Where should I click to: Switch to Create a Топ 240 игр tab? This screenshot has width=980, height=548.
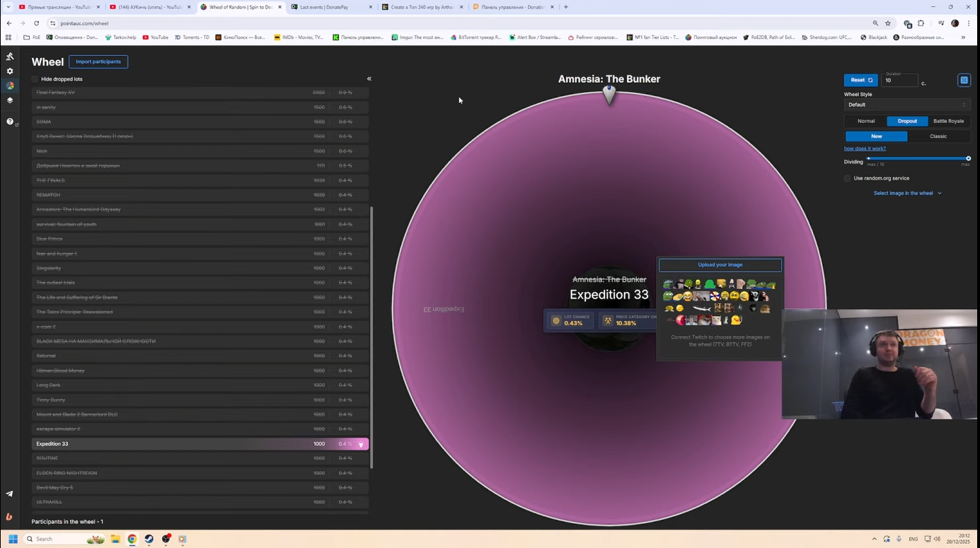(x=422, y=7)
